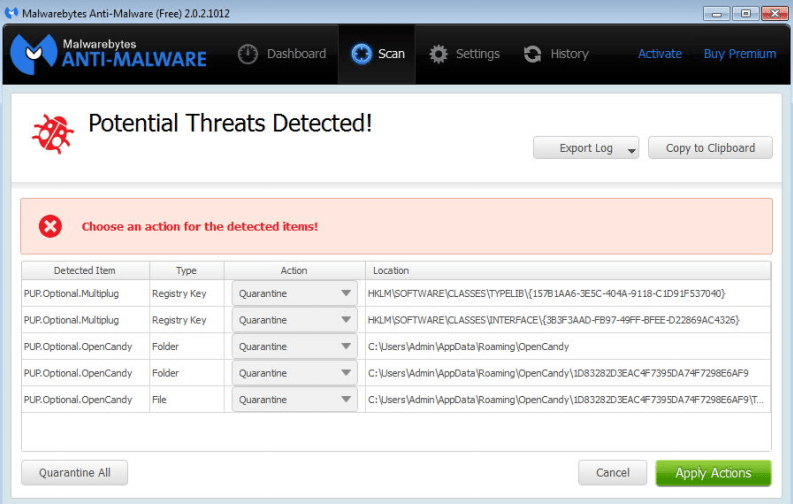The image size is (793, 504).
Task: Click the Quarantine All button
Action: point(74,473)
